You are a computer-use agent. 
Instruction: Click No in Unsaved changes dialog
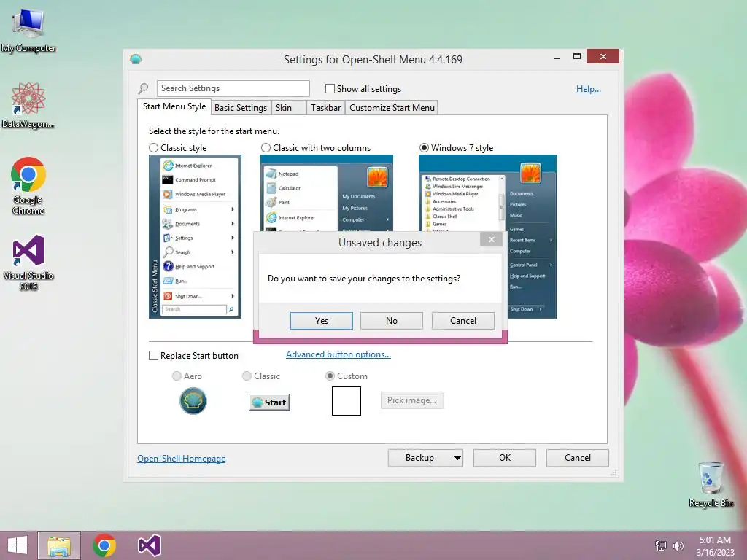(x=392, y=321)
